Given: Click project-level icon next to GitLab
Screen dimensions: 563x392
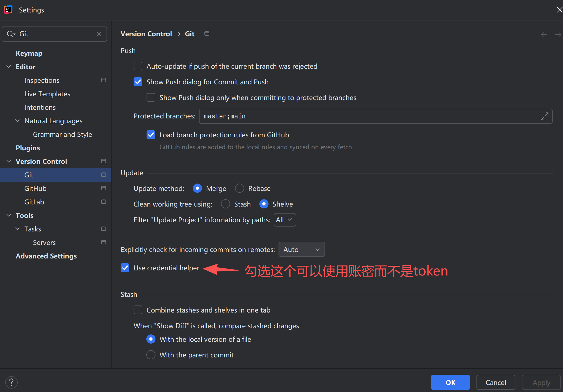Looking at the screenshot, I should point(103,202).
